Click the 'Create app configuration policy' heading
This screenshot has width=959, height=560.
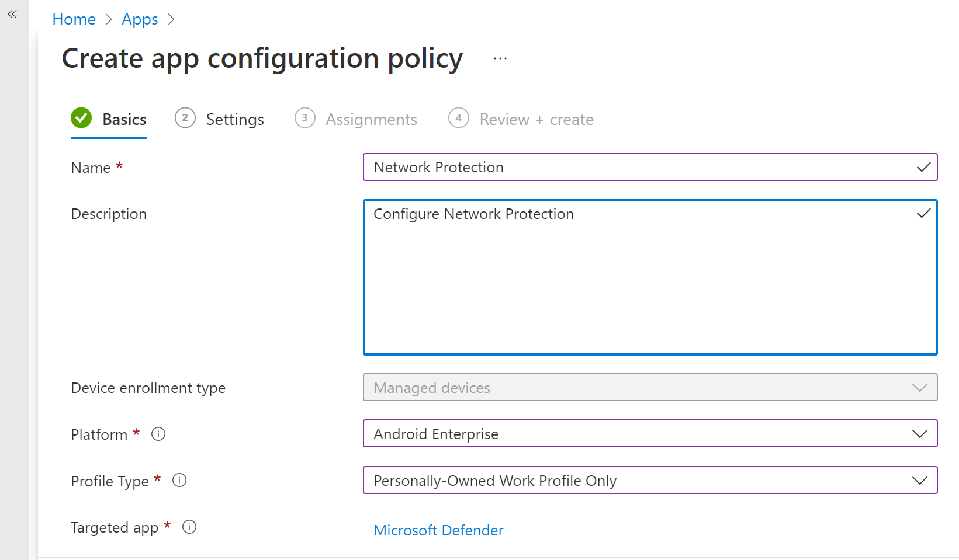click(x=262, y=58)
